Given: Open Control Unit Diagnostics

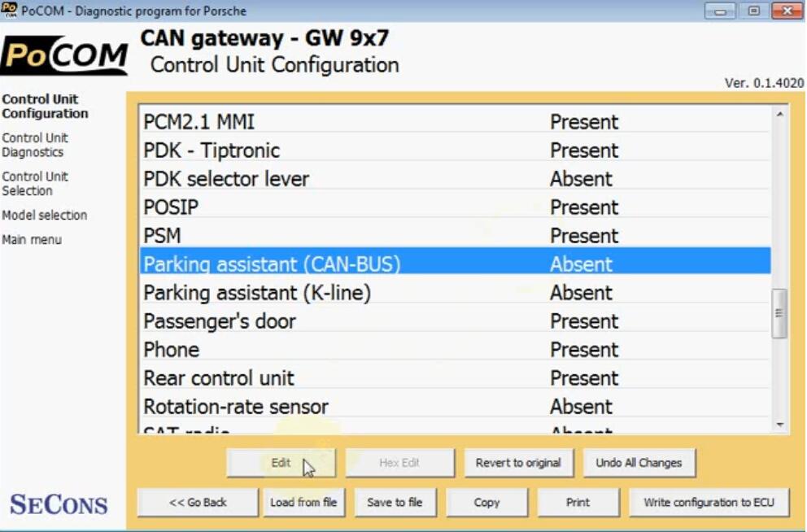Looking at the screenshot, I should pyautogui.click(x=34, y=145).
